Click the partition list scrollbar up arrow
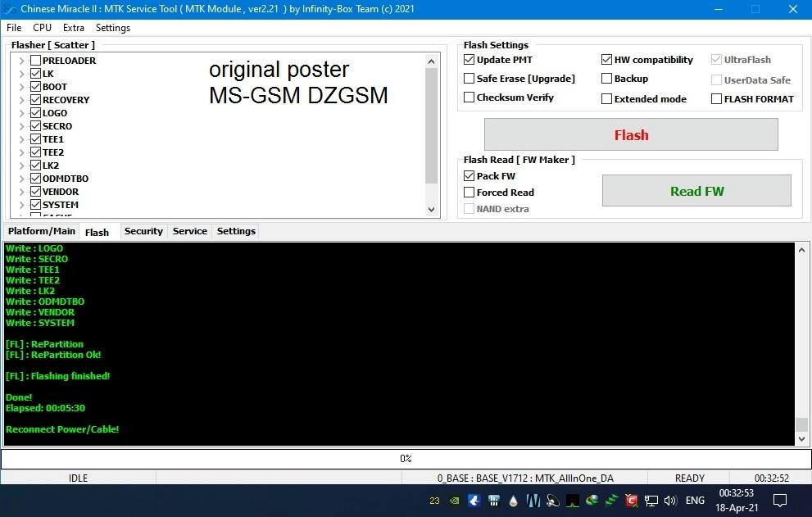Screen dimensions: 812x517 coord(431,61)
